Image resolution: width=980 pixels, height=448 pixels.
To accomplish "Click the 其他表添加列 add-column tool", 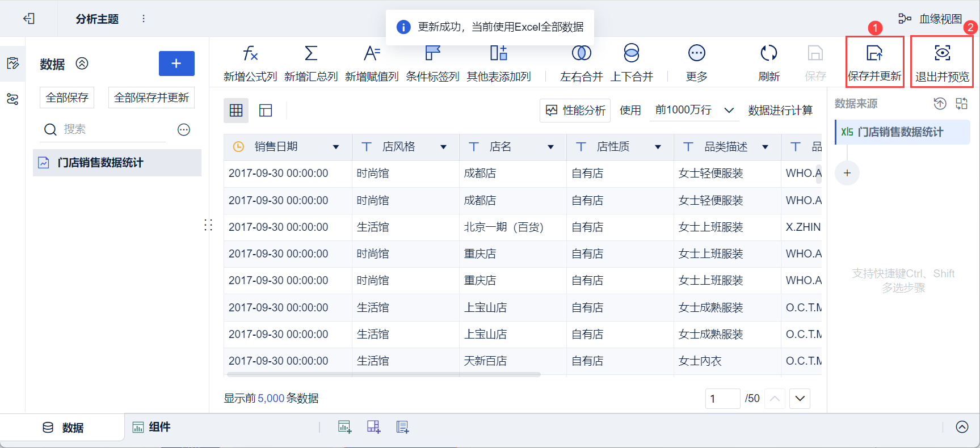I will point(499,64).
